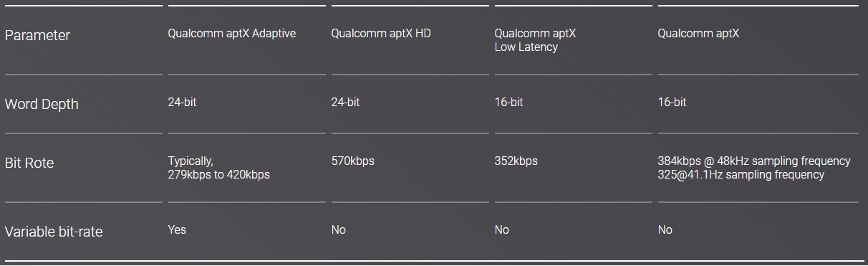Click the Parameter header cell

tap(37, 35)
